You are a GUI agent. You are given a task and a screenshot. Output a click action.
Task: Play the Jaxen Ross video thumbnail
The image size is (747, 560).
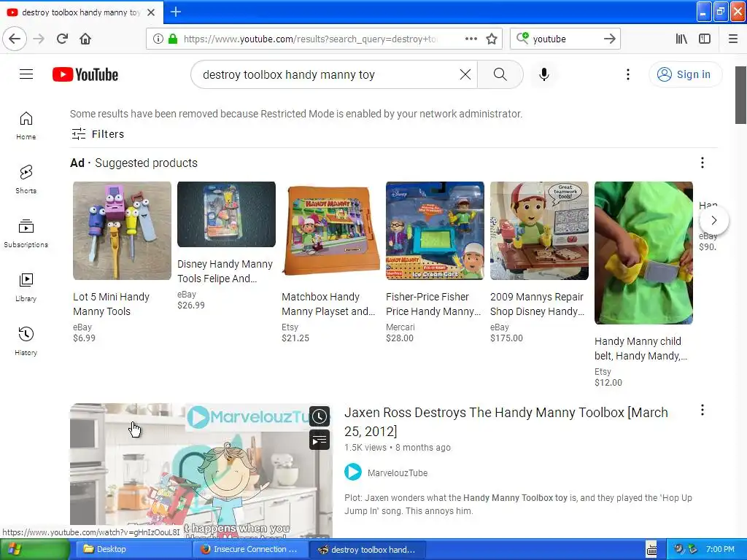click(x=201, y=472)
